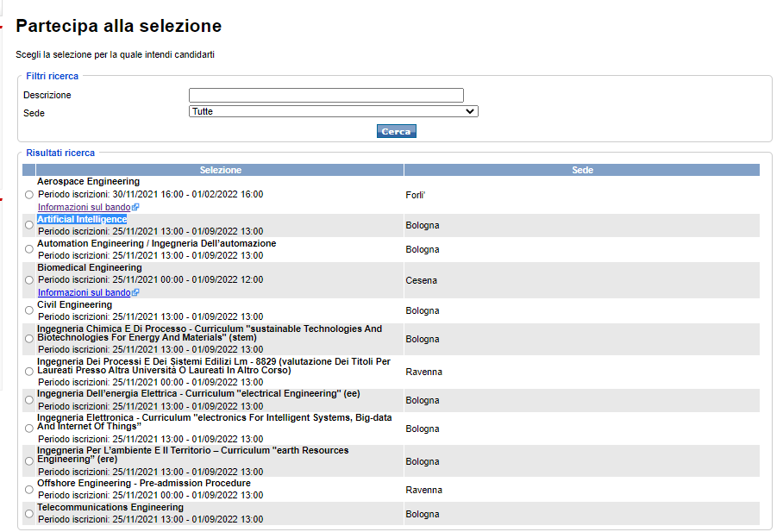Click the Risultati ricerca section label
Image resolution: width=783 pixels, height=532 pixels.
coord(60,153)
